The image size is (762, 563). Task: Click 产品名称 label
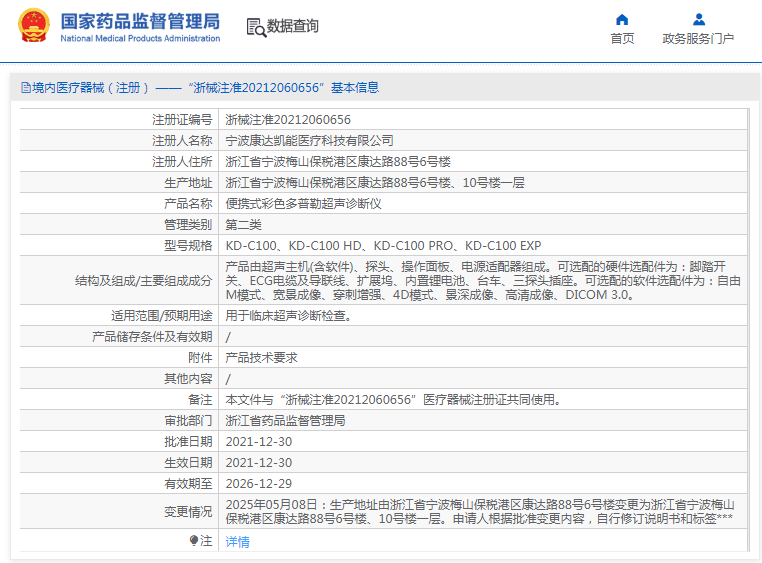188,204
